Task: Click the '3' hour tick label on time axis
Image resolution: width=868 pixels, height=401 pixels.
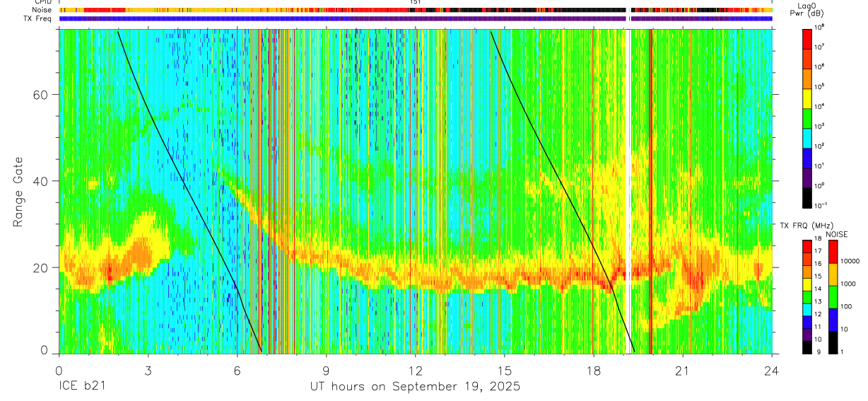Action: [148, 371]
